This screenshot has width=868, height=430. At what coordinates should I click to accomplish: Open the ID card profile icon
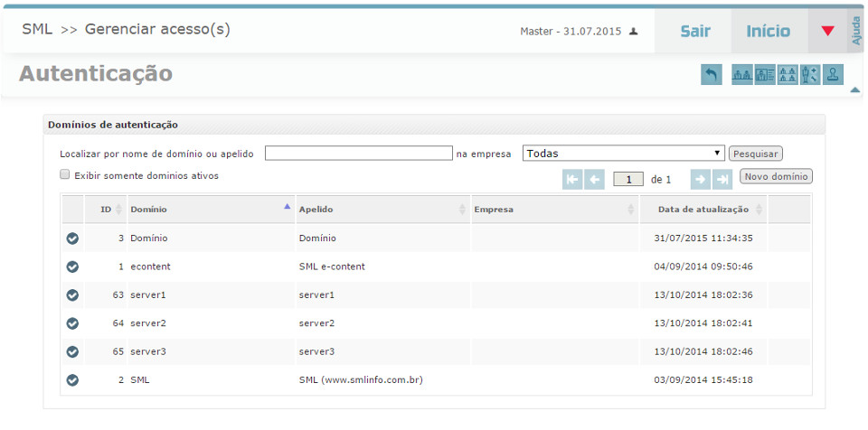765,75
